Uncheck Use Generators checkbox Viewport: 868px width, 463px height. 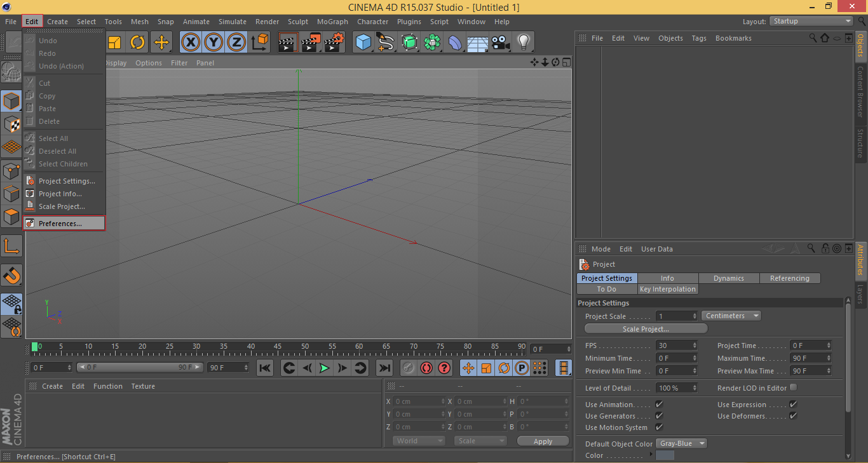(x=659, y=415)
